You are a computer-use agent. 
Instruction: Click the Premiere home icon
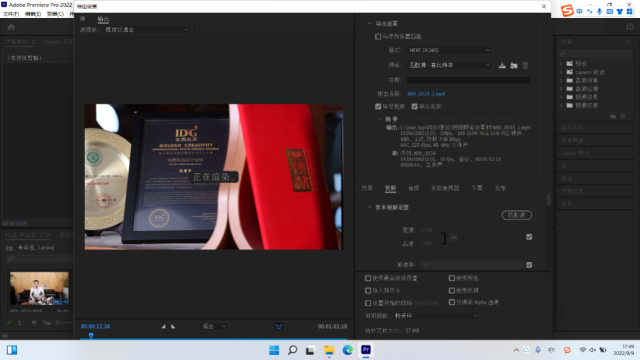pos(11,27)
